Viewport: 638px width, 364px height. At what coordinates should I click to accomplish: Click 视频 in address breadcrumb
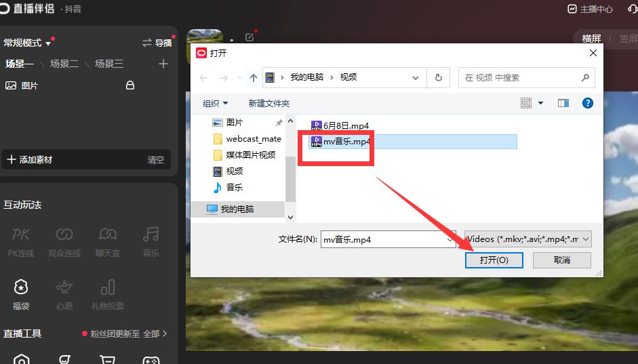pyautogui.click(x=348, y=77)
